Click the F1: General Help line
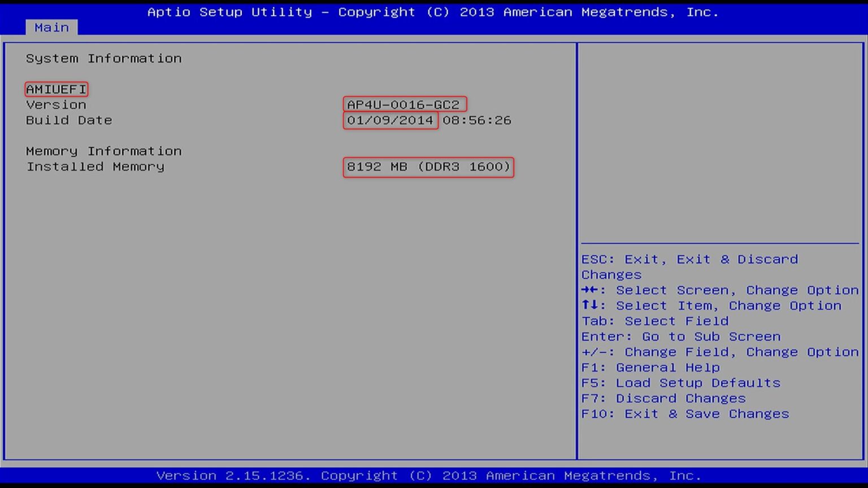868x488 pixels. pos(650,367)
